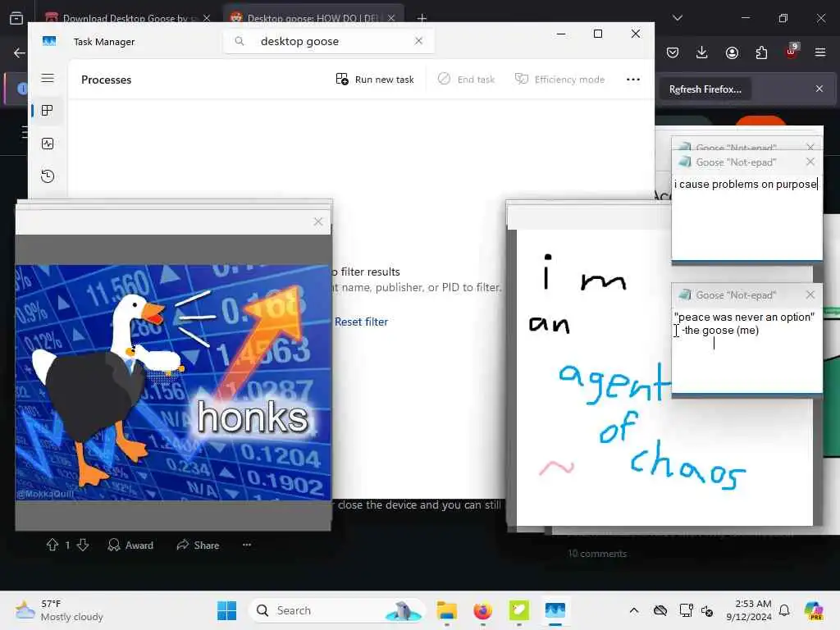
Task: Click the Refresh Firefox... button
Action: coord(705,89)
